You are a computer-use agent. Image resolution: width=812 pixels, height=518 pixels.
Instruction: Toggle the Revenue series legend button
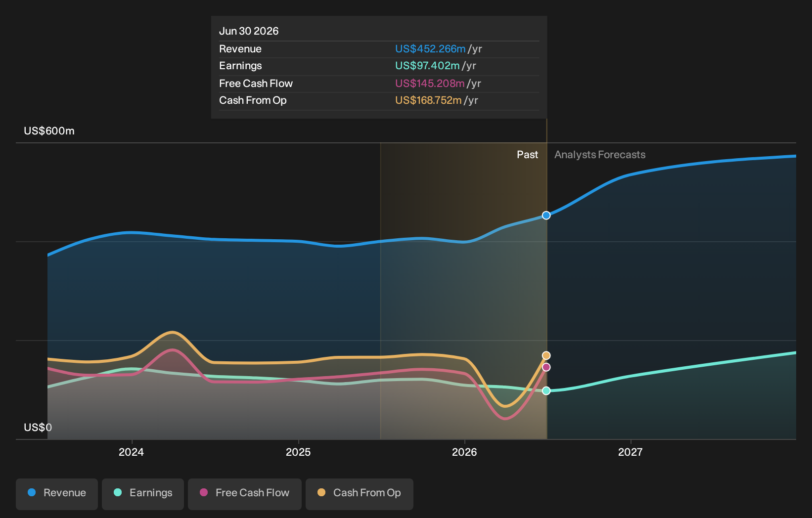tap(57, 494)
